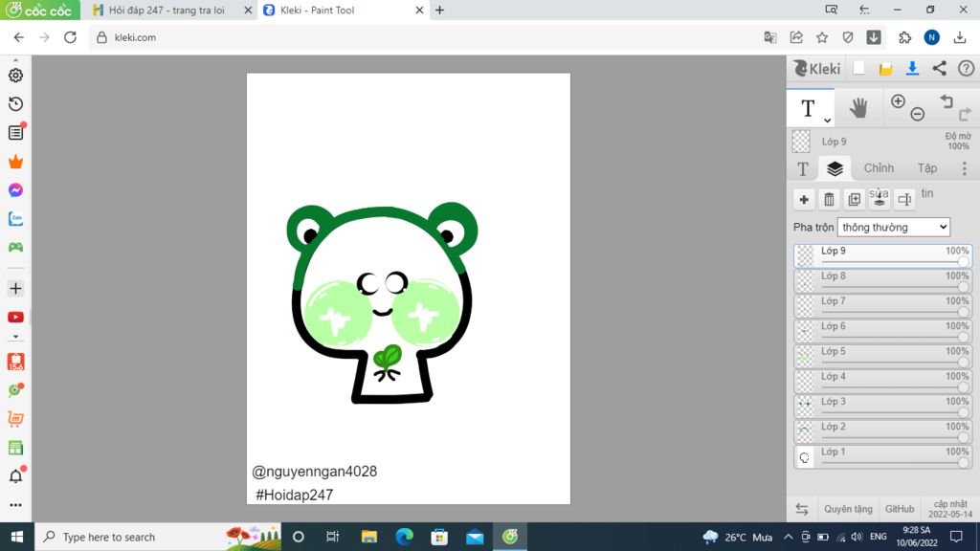Open the browser extensions puzzle icon
This screenshot has width=980, height=551.
[x=905, y=37]
